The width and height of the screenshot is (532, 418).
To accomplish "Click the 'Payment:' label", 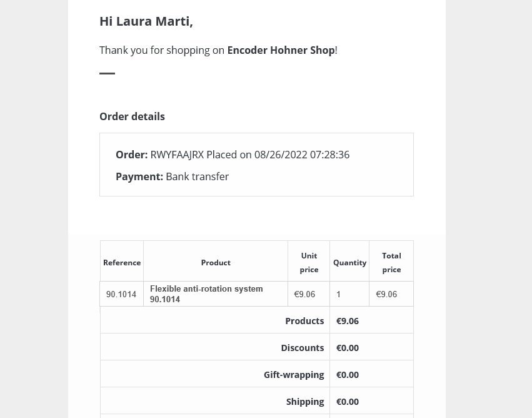I will click(139, 176).
